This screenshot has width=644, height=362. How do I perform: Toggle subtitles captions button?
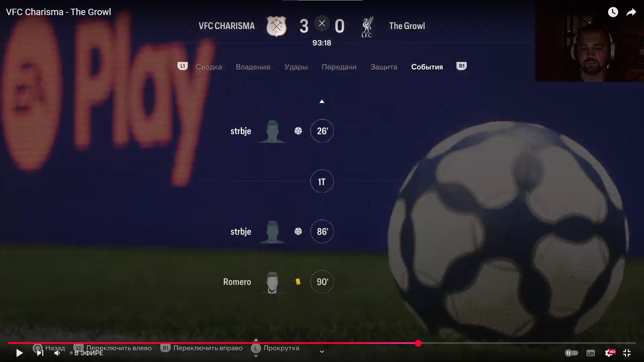tap(591, 353)
